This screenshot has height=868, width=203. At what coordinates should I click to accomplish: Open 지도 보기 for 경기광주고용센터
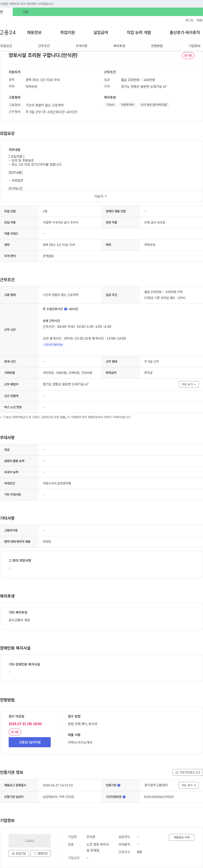[189, 785]
